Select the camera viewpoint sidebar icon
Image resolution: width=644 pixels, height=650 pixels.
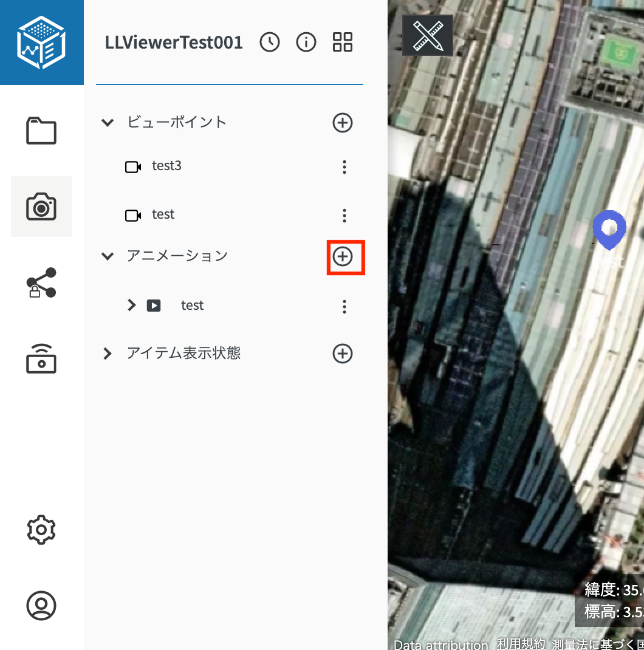click(x=41, y=207)
